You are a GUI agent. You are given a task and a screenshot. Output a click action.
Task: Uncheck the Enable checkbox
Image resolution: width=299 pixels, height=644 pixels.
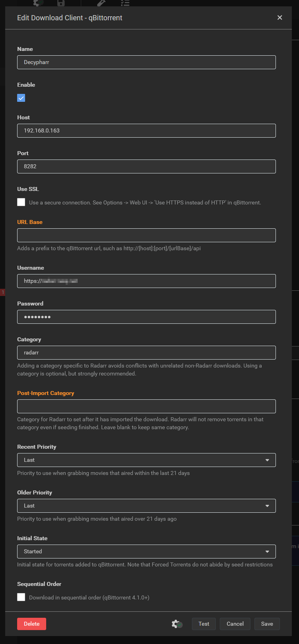click(x=21, y=98)
